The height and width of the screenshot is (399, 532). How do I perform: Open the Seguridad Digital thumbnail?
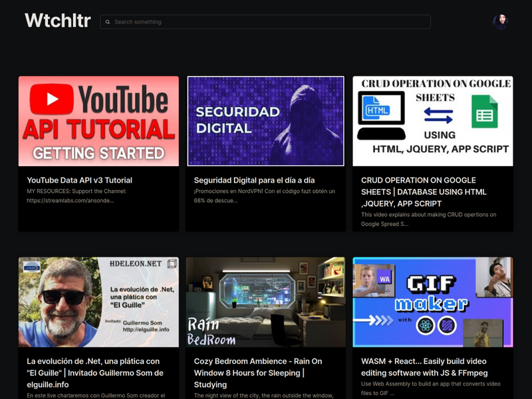click(x=265, y=121)
